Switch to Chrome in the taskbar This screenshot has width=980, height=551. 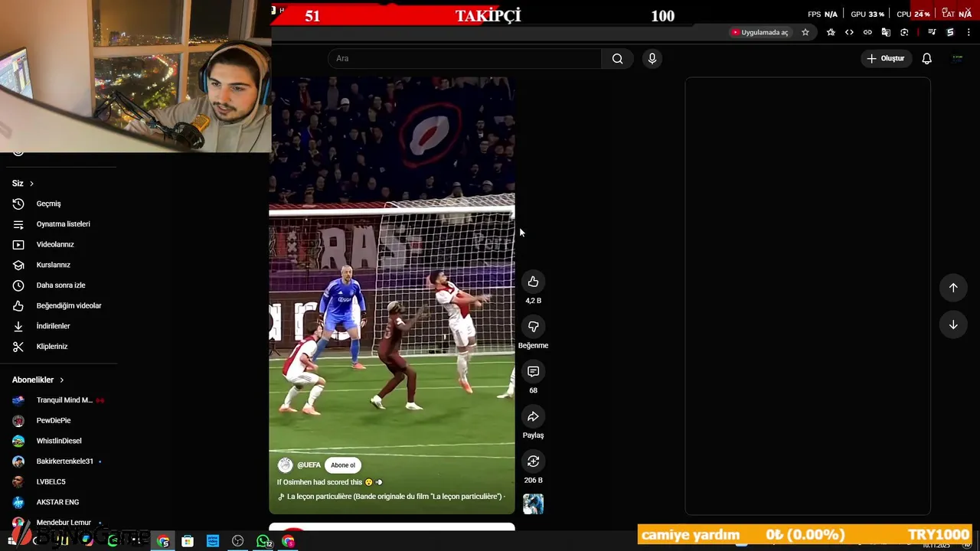(163, 542)
